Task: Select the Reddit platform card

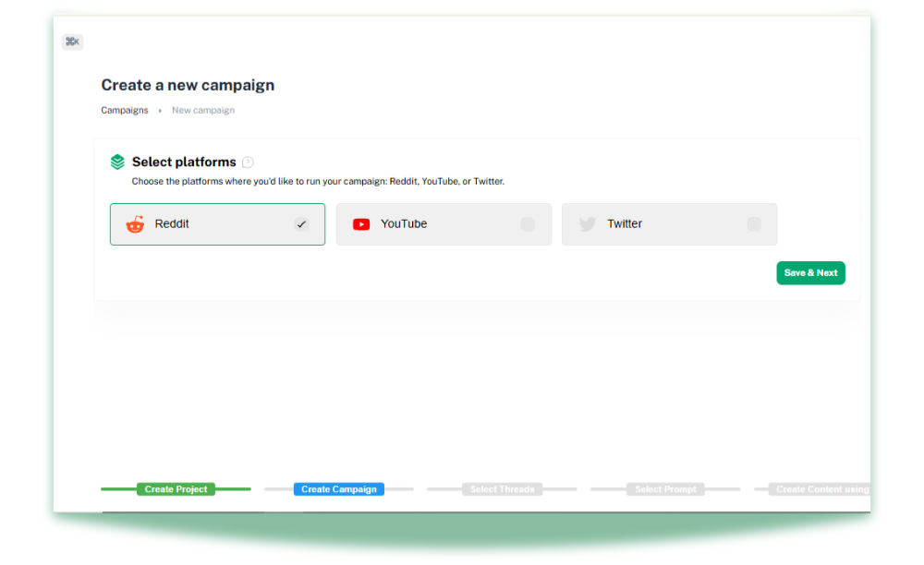Action: [x=217, y=224]
